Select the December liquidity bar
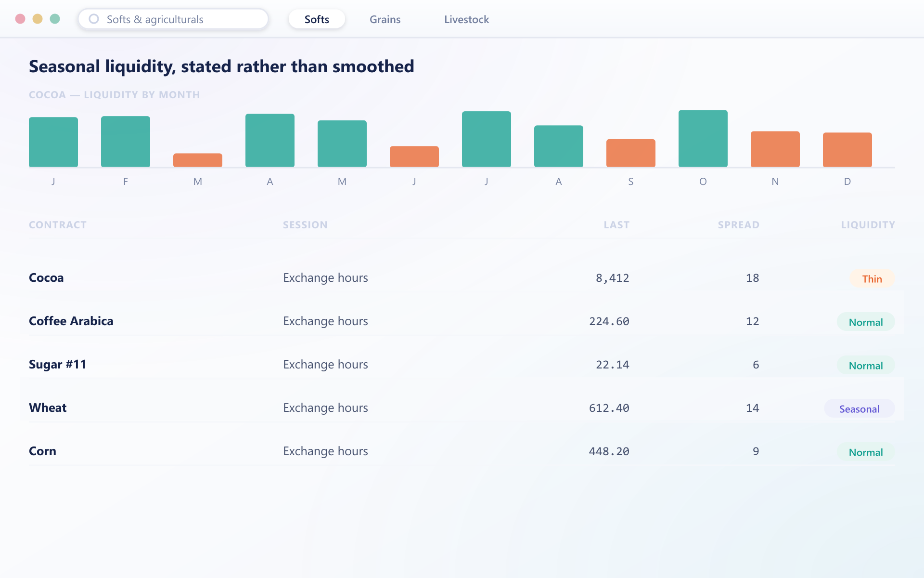This screenshot has width=924, height=578. click(x=847, y=150)
